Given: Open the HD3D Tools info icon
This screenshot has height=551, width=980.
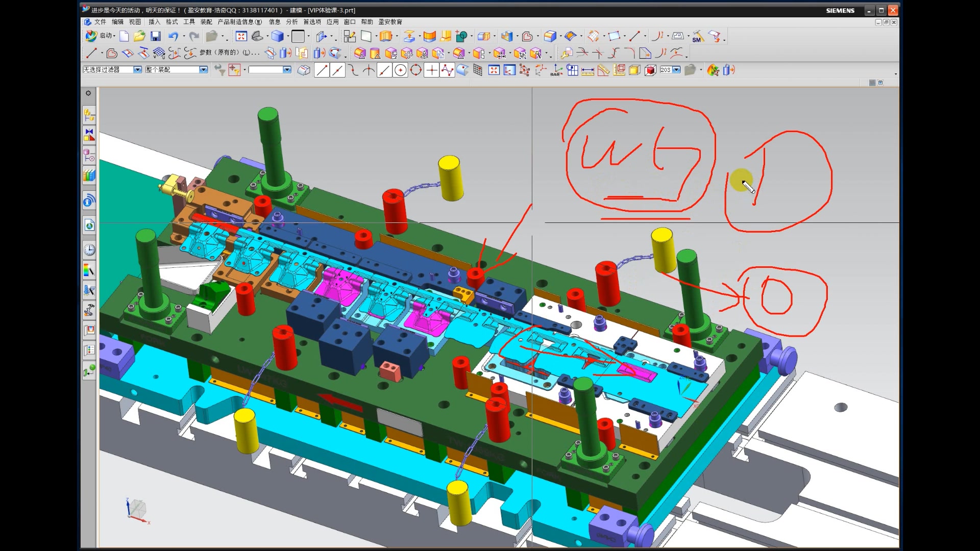Looking at the screenshot, I should coord(89,201).
